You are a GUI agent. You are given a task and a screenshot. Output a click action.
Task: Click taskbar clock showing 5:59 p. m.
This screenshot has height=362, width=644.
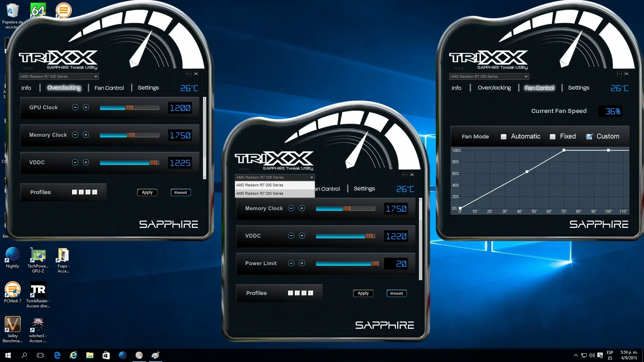point(629,355)
